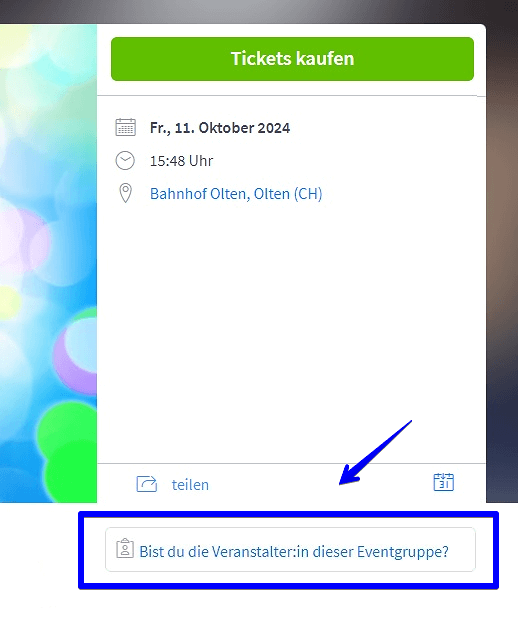
Task: Click the location pin icon
Action: pos(126,193)
